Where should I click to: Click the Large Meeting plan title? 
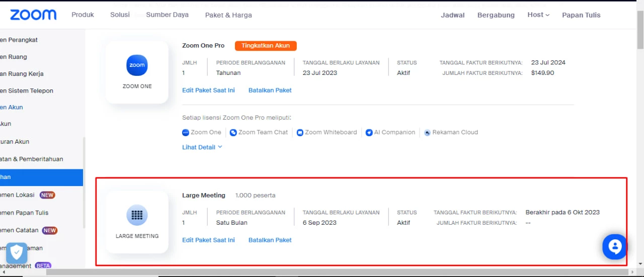204,196
